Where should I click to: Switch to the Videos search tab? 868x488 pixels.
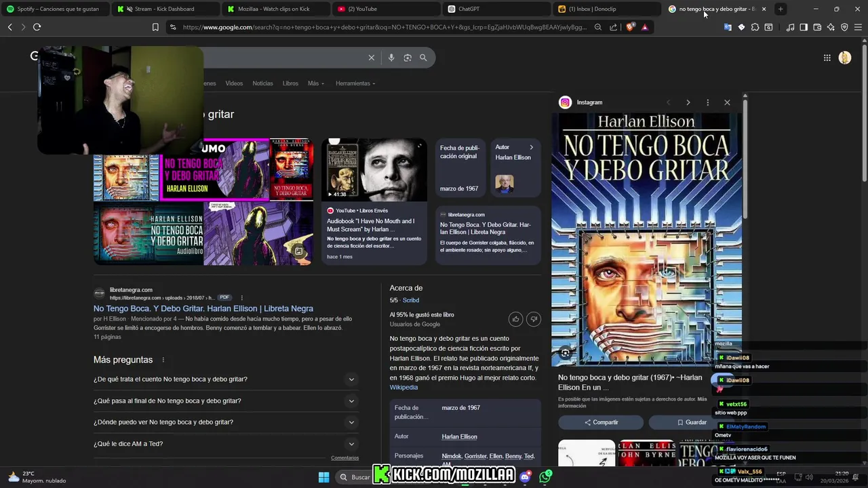pos(234,83)
